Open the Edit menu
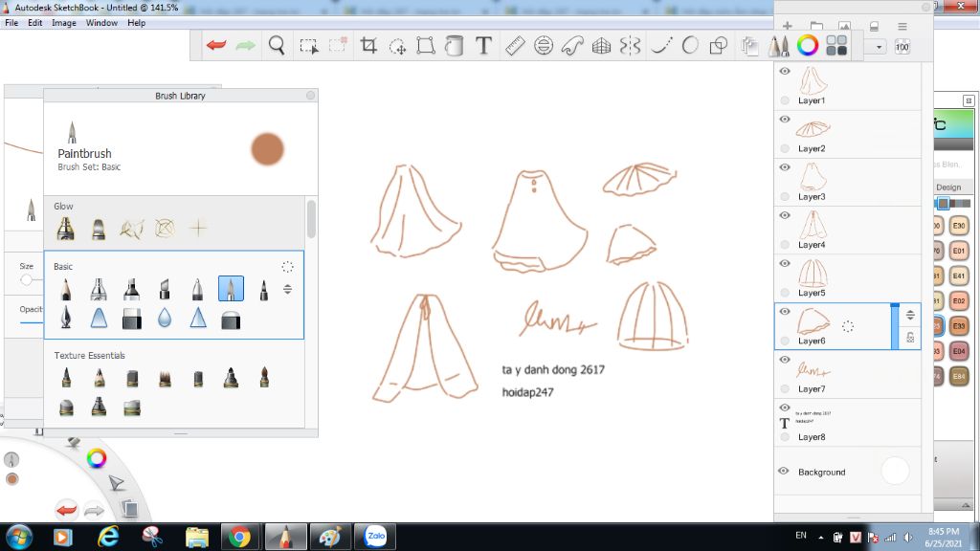980x551 pixels. point(35,23)
